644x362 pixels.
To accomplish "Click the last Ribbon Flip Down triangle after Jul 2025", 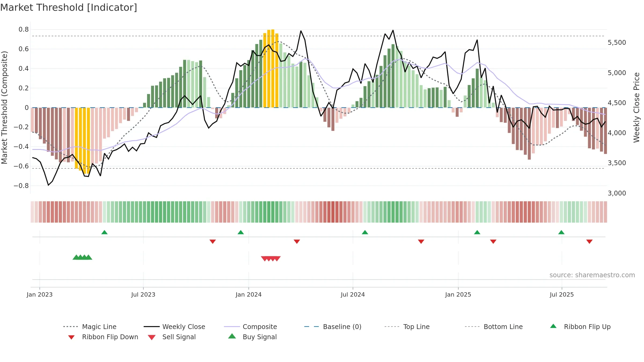I will pos(590,242).
